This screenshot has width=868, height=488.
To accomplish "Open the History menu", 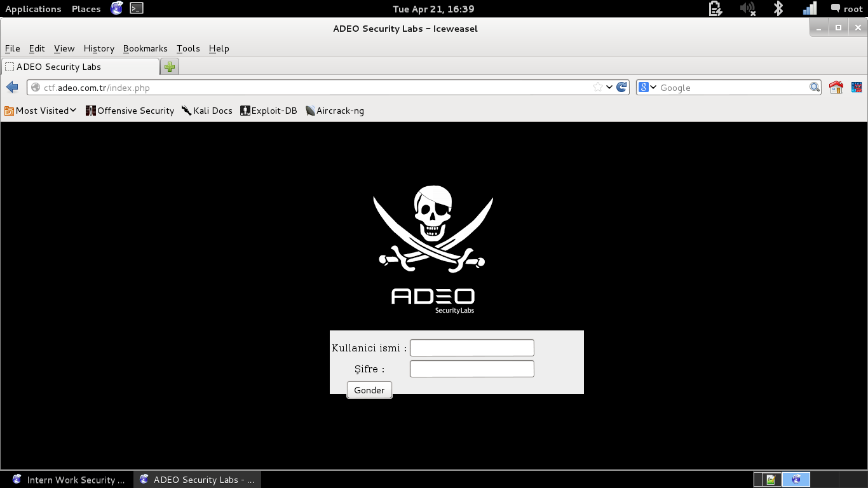I will click(x=99, y=48).
